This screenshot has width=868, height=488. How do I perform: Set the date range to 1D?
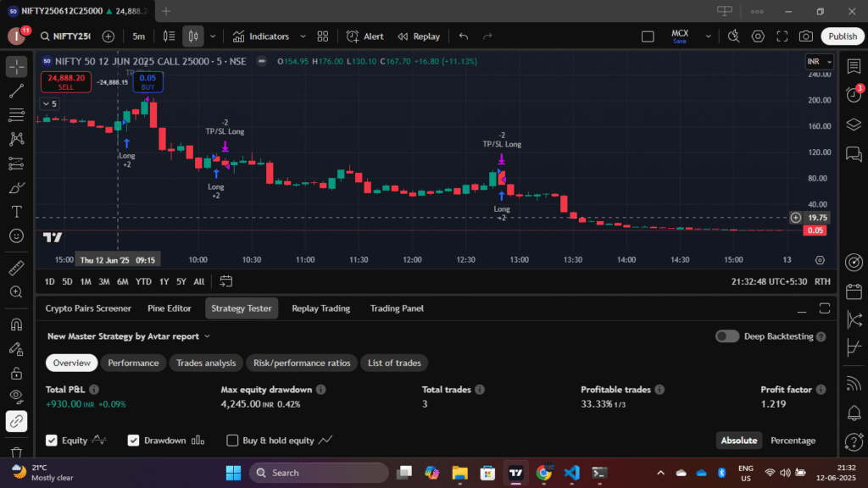coord(50,281)
